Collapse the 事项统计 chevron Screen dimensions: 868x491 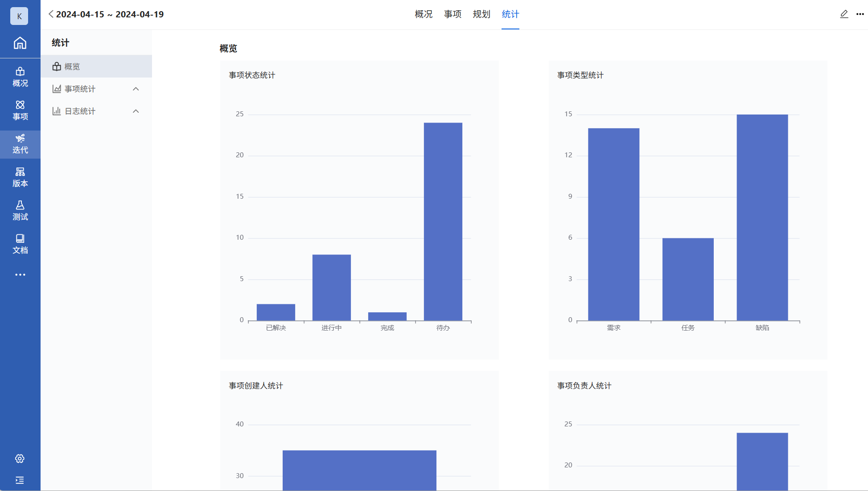click(136, 89)
